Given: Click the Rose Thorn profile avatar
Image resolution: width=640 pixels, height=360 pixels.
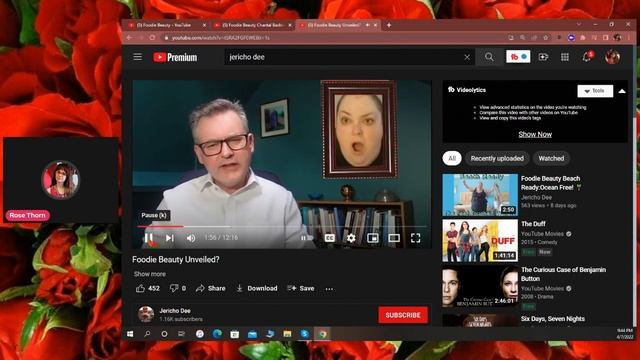Looking at the screenshot, I should tap(60, 180).
